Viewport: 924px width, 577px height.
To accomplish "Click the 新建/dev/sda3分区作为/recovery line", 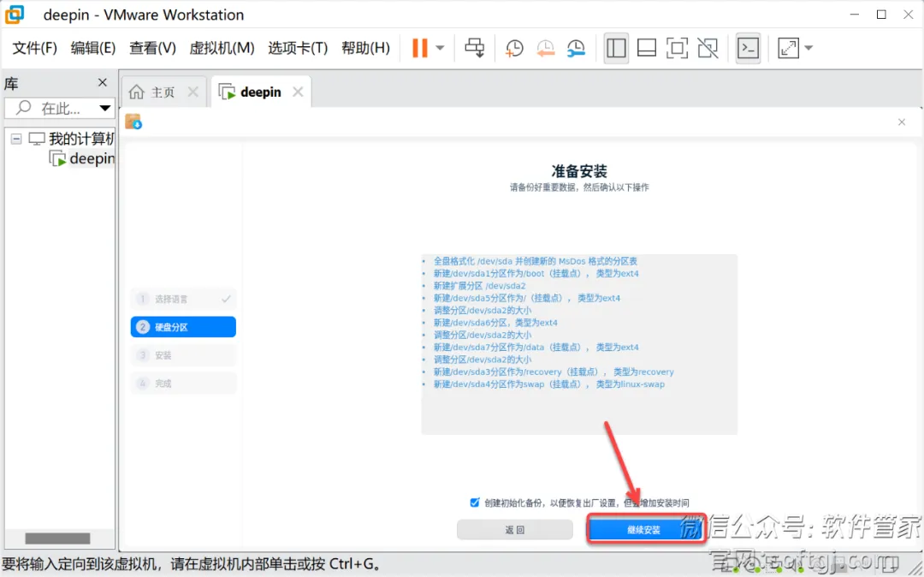I will 554,372.
